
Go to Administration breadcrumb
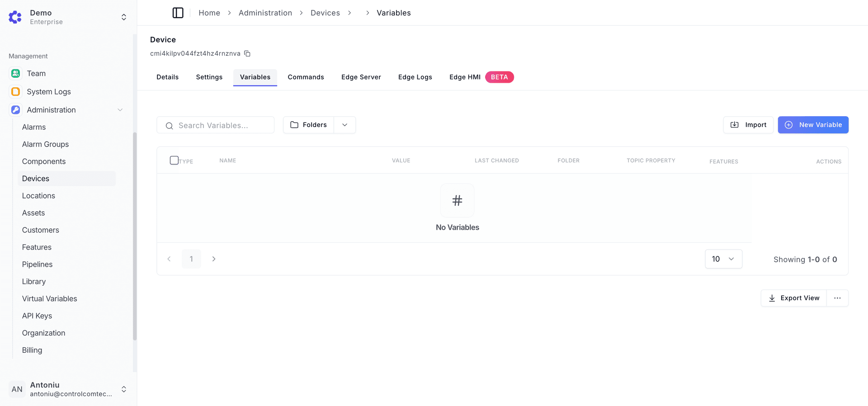[265, 13]
